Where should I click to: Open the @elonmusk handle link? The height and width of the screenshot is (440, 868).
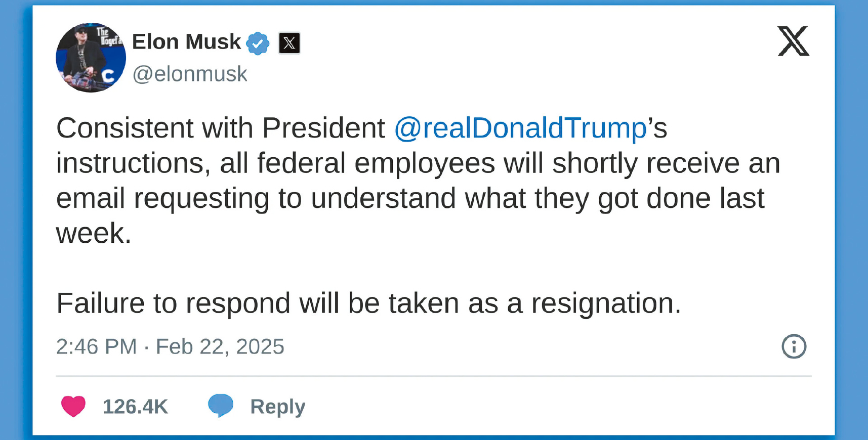click(190, 74)
